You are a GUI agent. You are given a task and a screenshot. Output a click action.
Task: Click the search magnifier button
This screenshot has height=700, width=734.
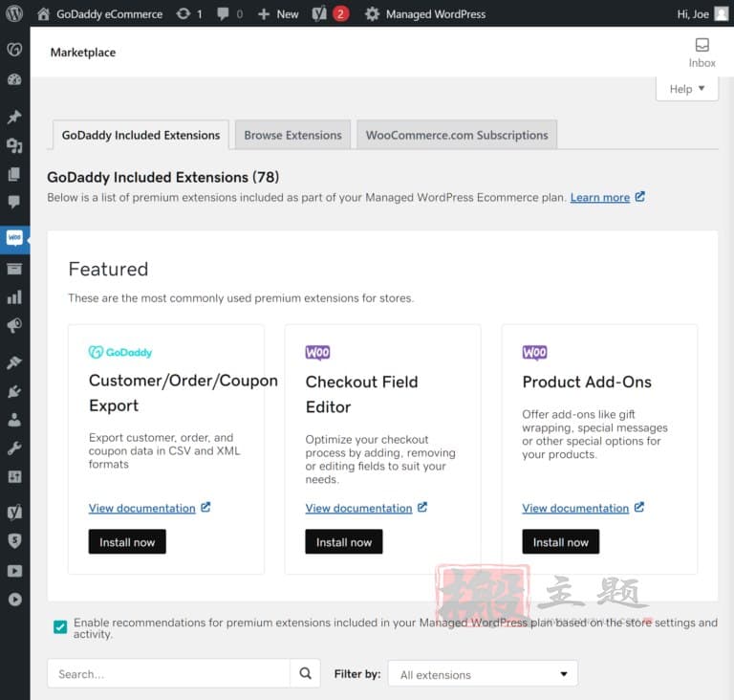305,674
